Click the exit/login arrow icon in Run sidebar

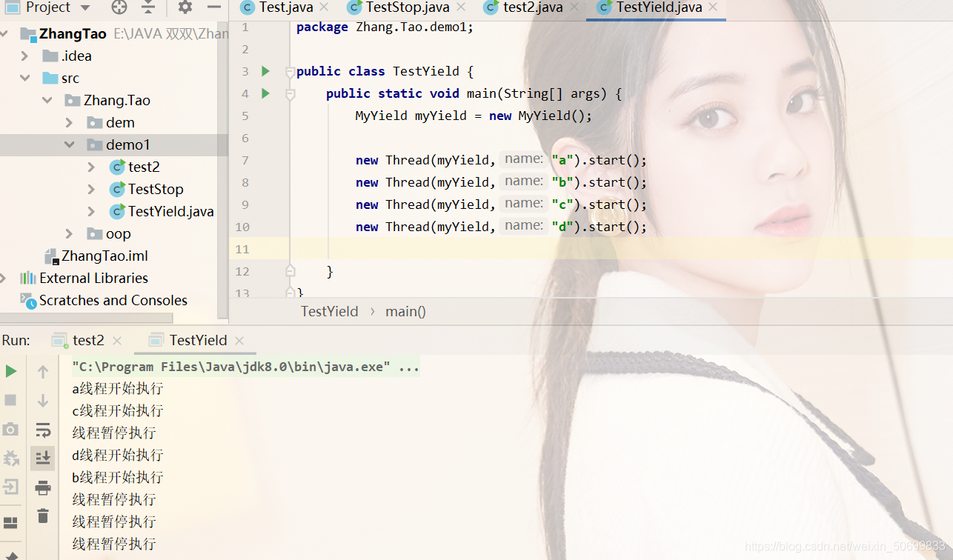10,487
